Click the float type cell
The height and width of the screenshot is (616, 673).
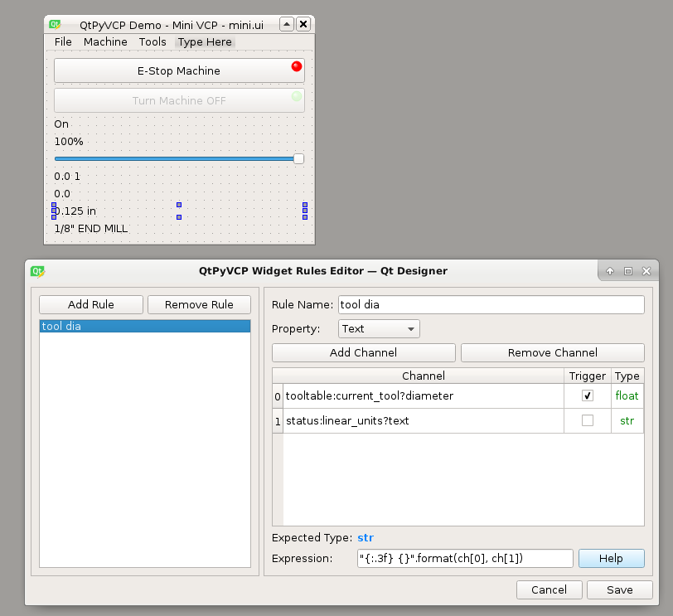click(x=627, y=395)
